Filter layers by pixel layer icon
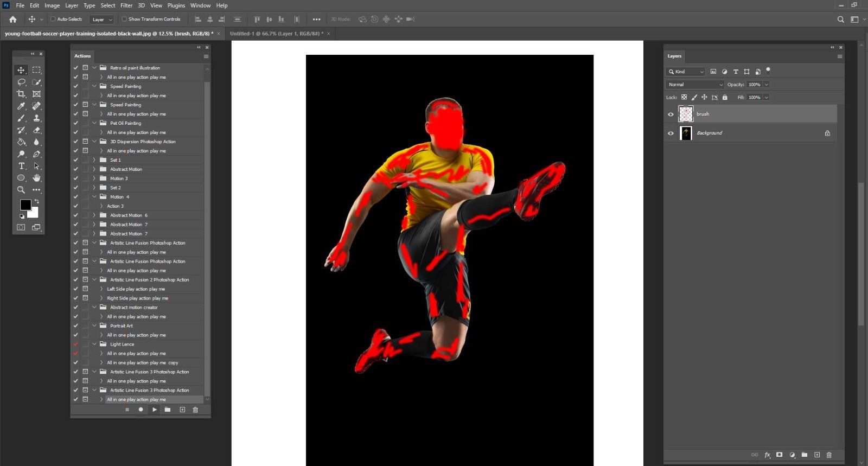The image size is (868, 466). (x=713, y=72)
